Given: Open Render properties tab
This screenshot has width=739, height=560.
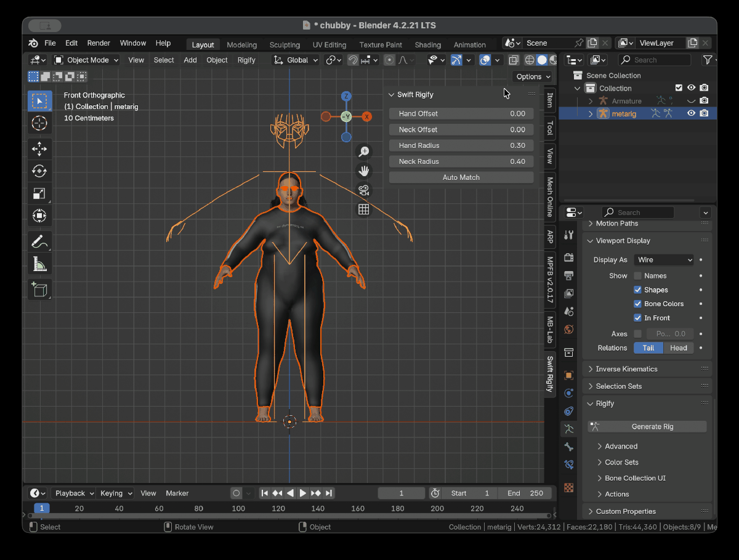Looking at the screenshot, I should tap(569, 258).
